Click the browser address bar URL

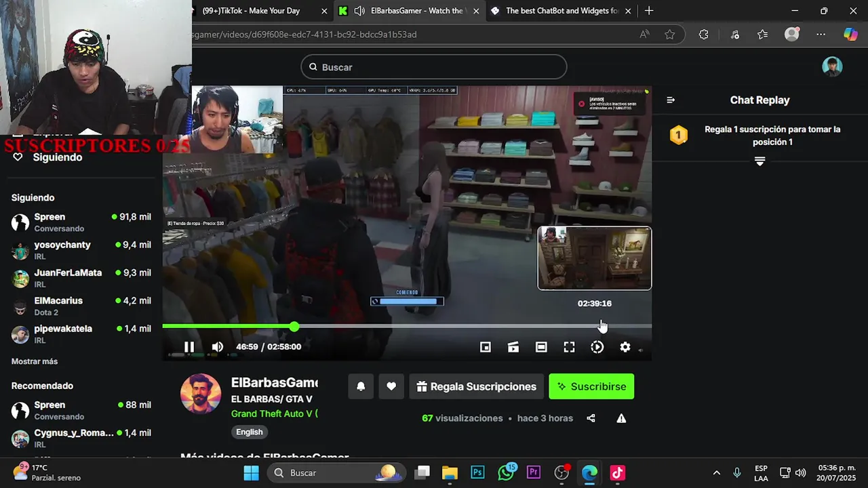pos(305,35)
